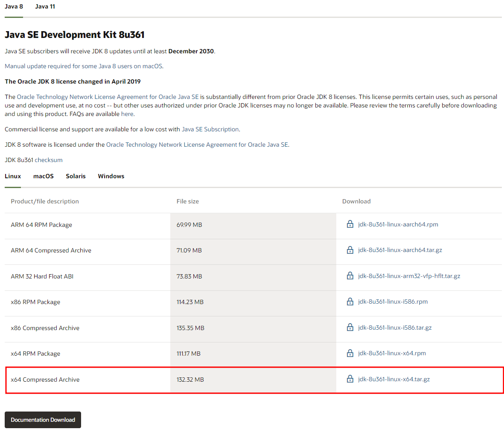Switch to the Java 8 tab
This screenshot has height=432, width=504.
click(x=14, y=6)
